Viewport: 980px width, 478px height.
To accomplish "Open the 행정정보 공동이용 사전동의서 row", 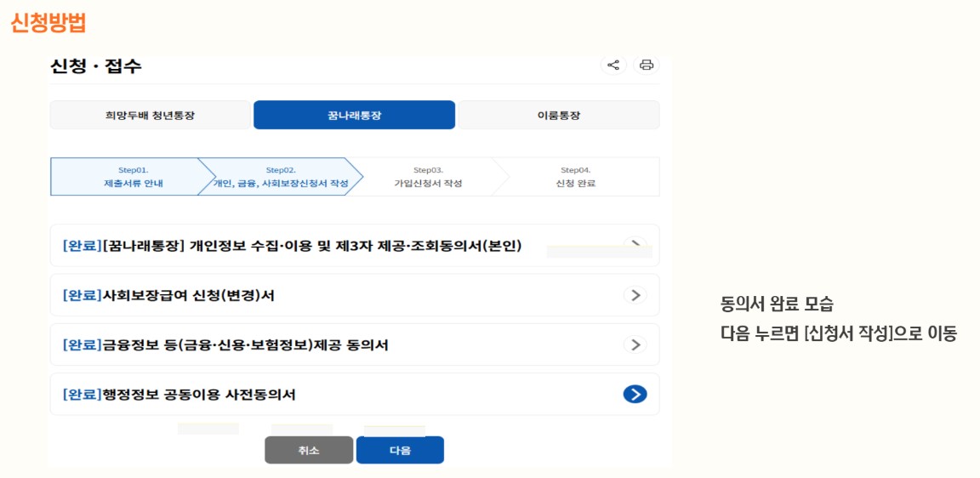I will point(355,395).
